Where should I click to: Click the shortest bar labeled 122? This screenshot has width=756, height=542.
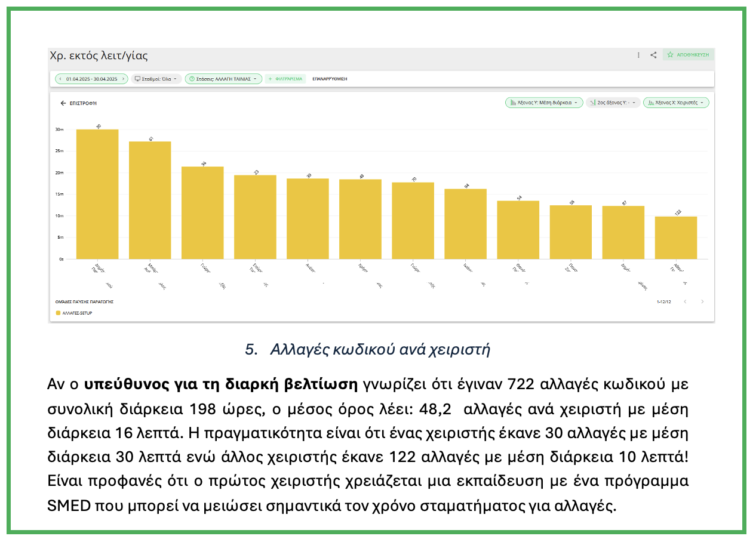tap(675, 238)
